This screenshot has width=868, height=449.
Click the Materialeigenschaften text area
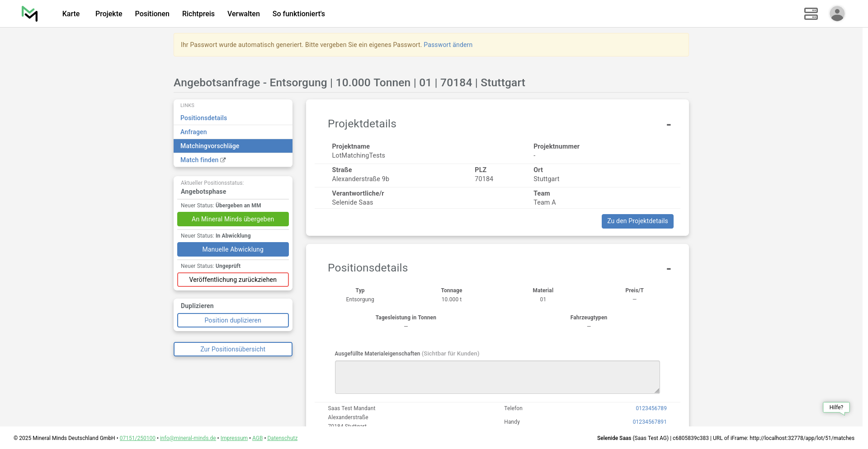coord(497,377)
